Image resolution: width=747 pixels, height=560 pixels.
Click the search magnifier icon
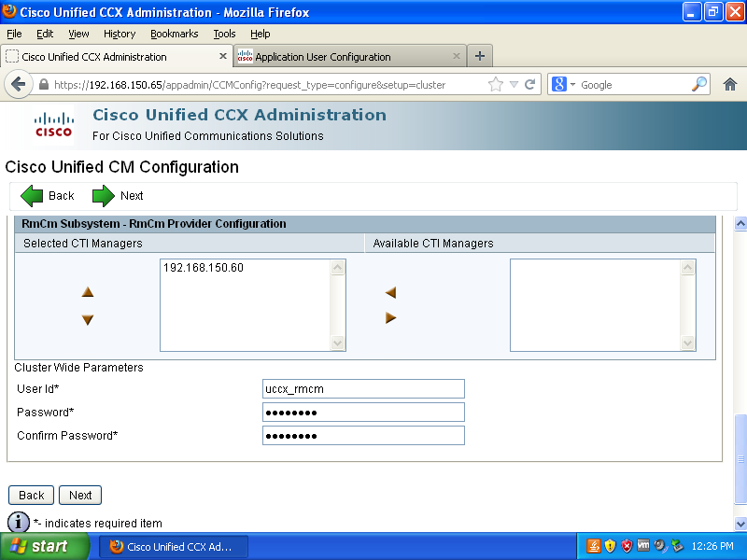(698, 84)
